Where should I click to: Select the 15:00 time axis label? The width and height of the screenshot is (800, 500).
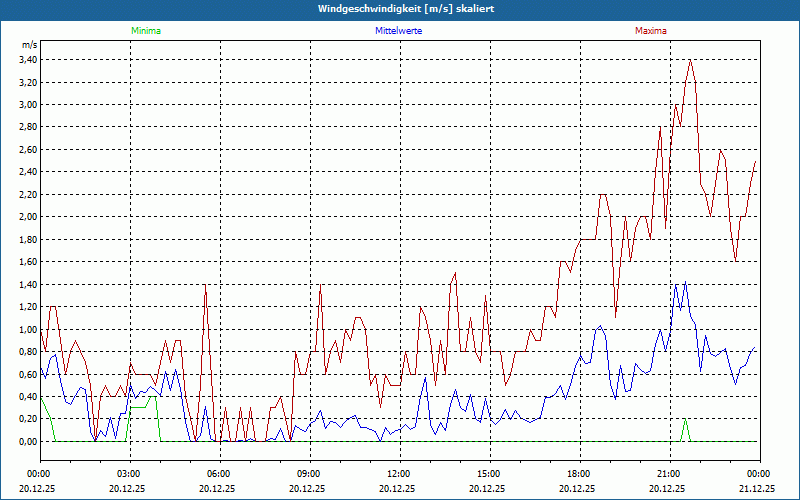[x=488, y=473]
